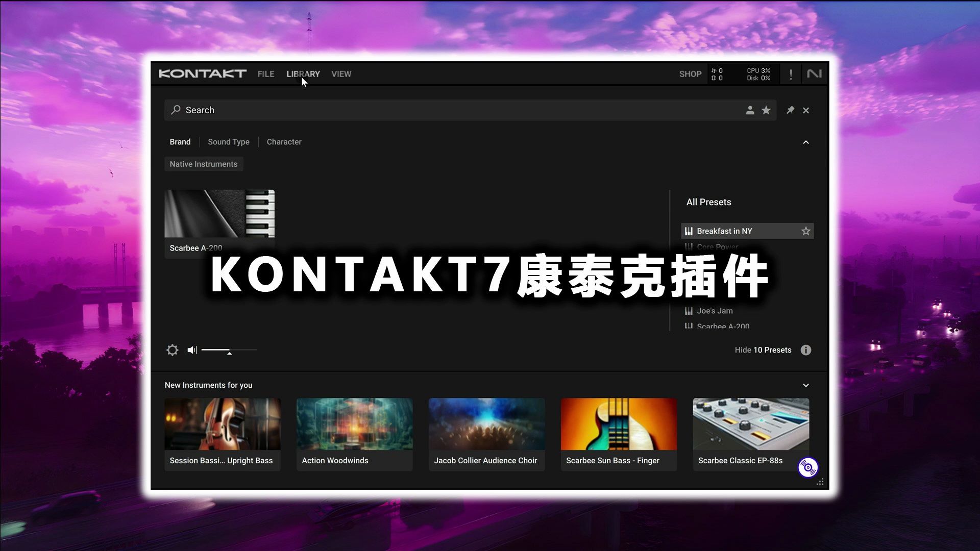Click the window resize grip icon
This screenshot has height=551, width=980.
coord(820,482)
